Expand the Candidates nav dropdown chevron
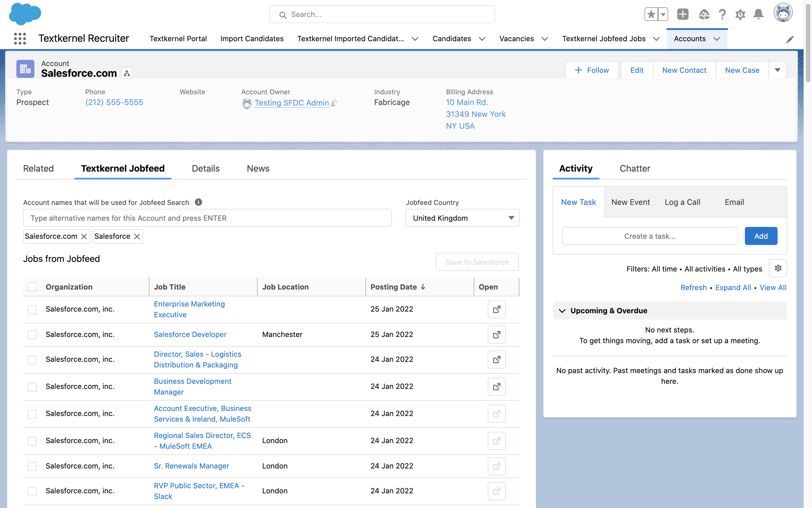The image size is (812, 508). pos(482,39)
